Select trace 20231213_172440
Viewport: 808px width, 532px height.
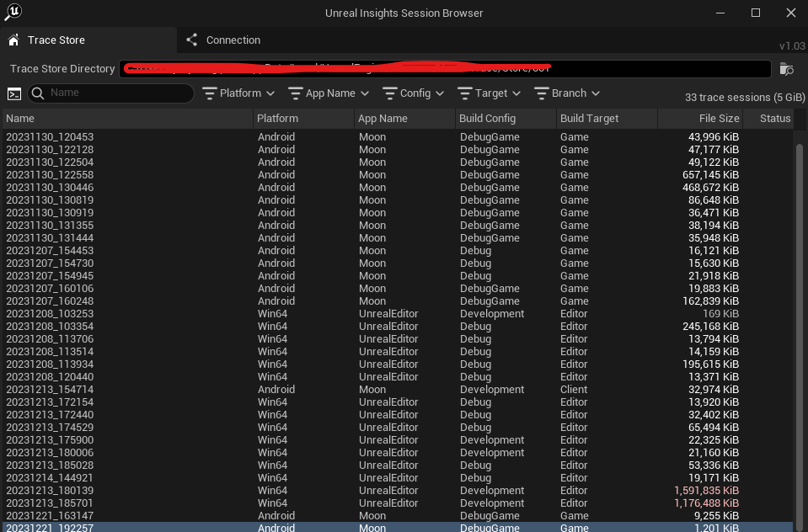click(x=398, y=415)
